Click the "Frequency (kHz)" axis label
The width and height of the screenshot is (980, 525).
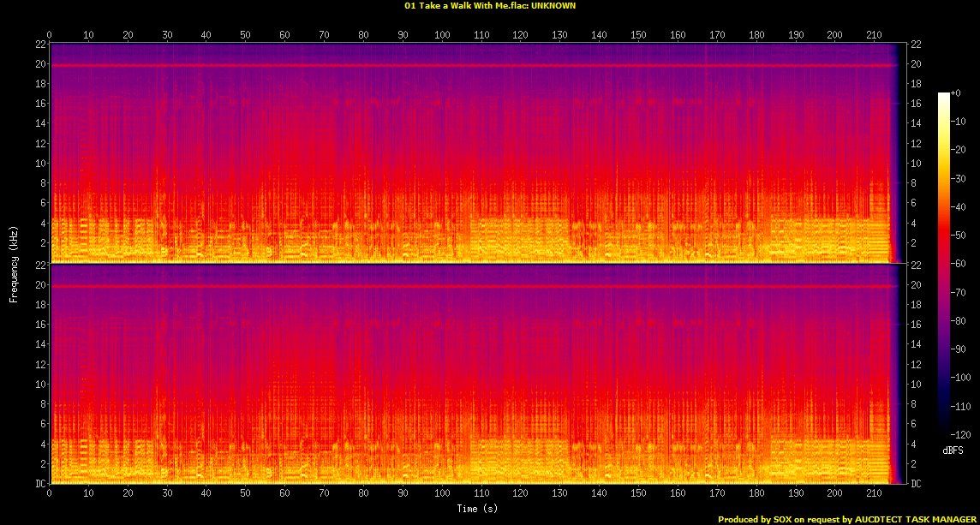14,263
